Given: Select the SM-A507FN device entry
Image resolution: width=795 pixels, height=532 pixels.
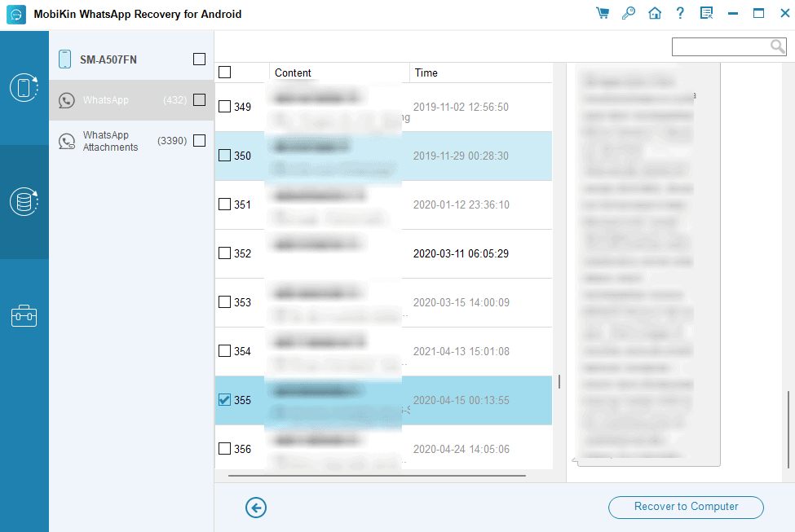Looking at the screenshot, I should 131,59.
